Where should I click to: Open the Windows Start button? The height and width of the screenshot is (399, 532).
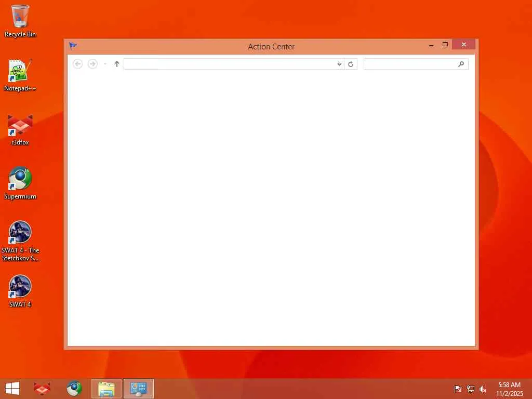tap(12, 389)
